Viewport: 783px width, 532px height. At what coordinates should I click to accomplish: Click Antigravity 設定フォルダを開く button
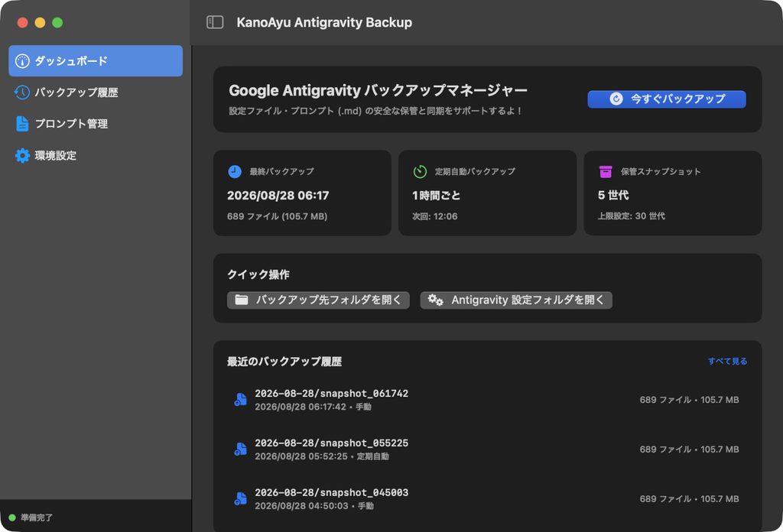point(516,300)
